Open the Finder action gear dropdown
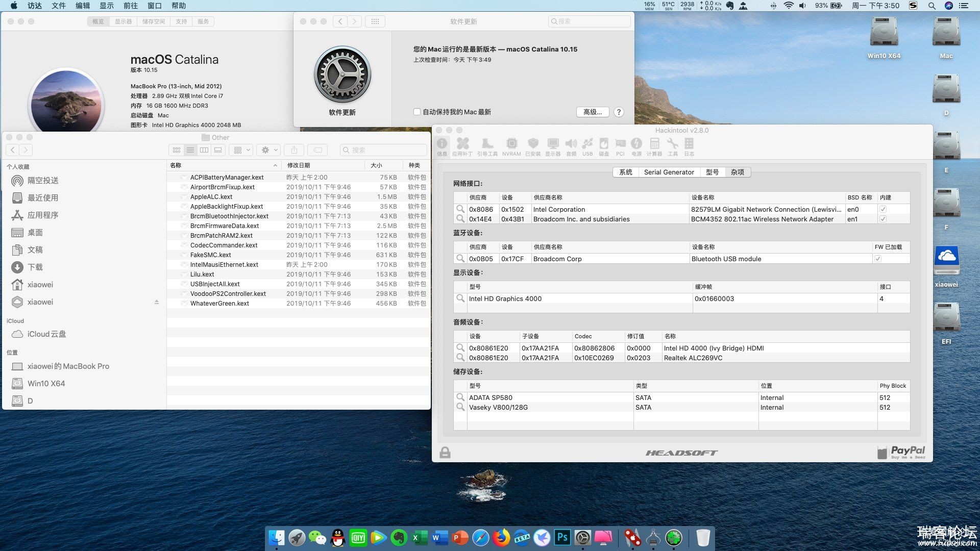The width and height of the screenshot is (980, 551). click(x=268, y=150)
